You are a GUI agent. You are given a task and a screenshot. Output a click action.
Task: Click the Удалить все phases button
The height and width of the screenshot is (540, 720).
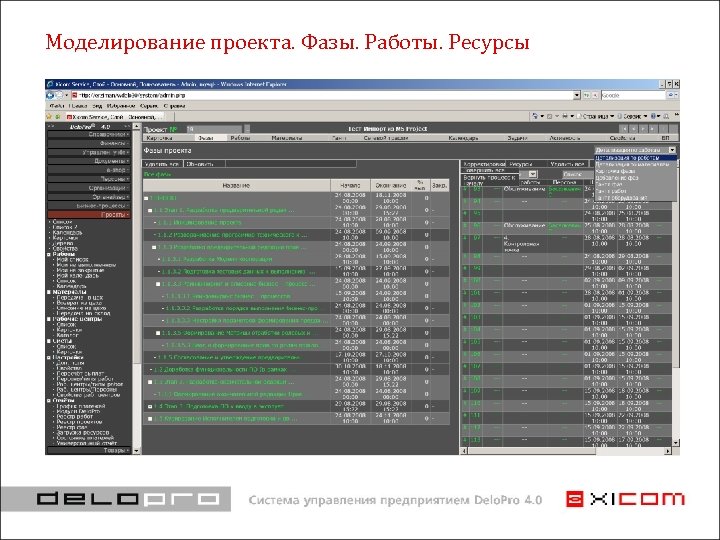coord(162,164)
